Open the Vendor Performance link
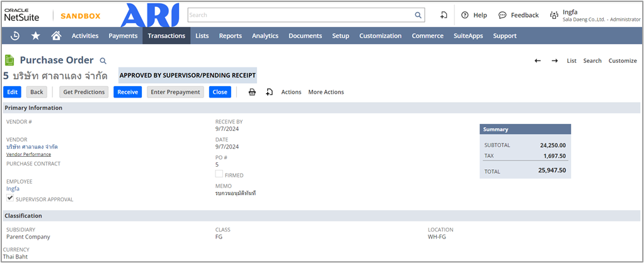This screenshot has width=644, height=263. [x=29, y=154]
